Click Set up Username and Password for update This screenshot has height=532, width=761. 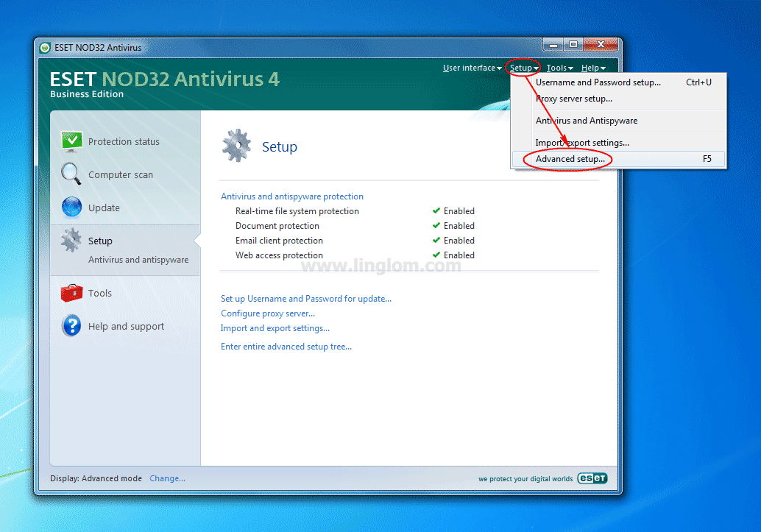(x=305, y=299)
